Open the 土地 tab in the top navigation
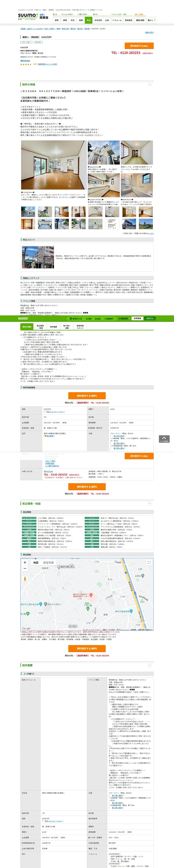The image size is (174, 868). coord(107,20)
